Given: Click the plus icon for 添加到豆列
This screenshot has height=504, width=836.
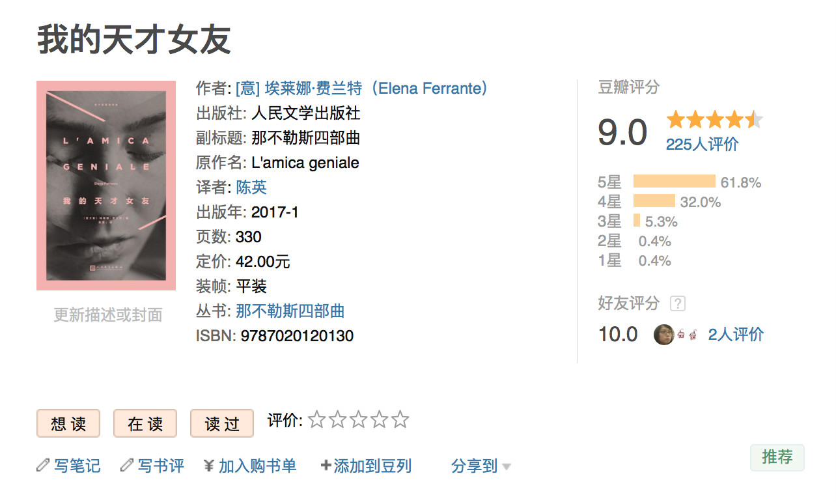Looking at the screenshot, I should tap(326, 465).
